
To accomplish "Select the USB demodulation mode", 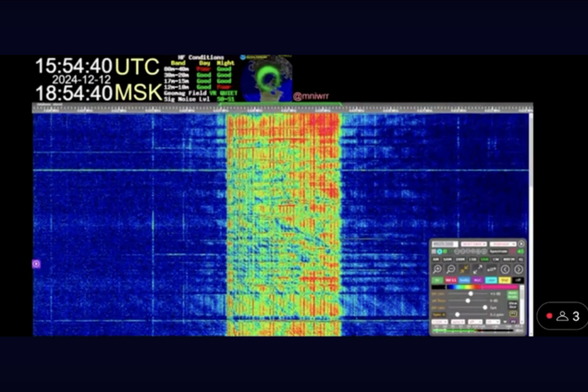I will pos(484,259).
